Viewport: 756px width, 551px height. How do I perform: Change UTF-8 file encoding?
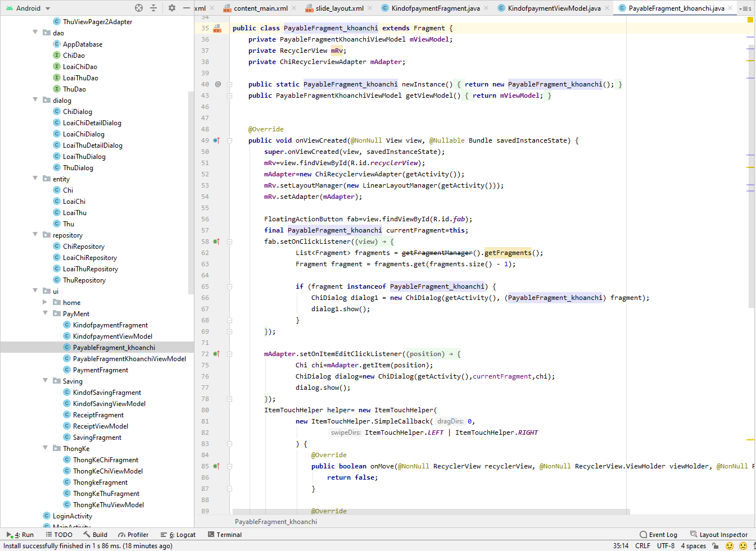pos(666,546)
